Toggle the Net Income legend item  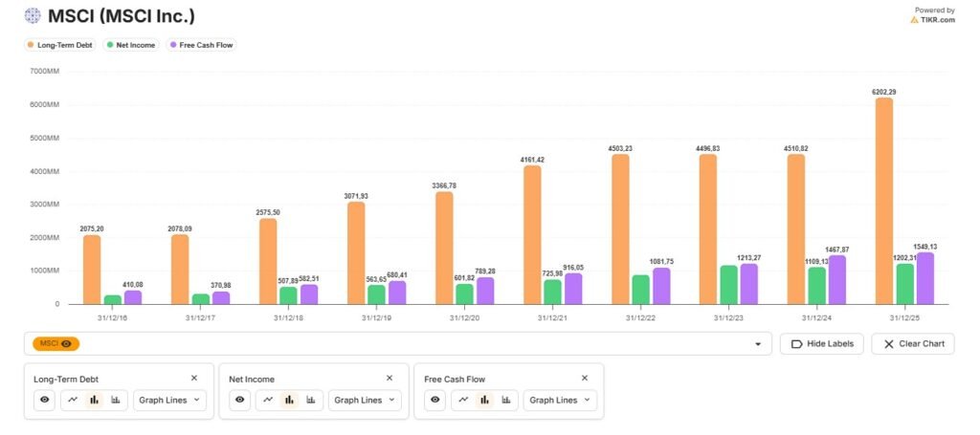(x=130, y=45)
